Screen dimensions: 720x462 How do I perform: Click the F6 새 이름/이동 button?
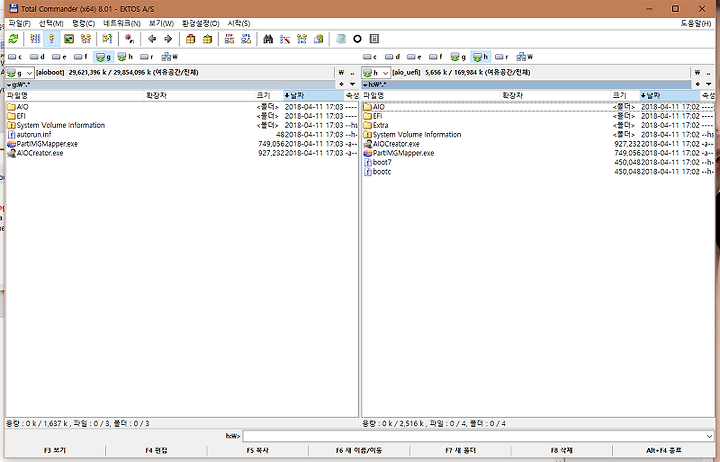coord(359,451)
